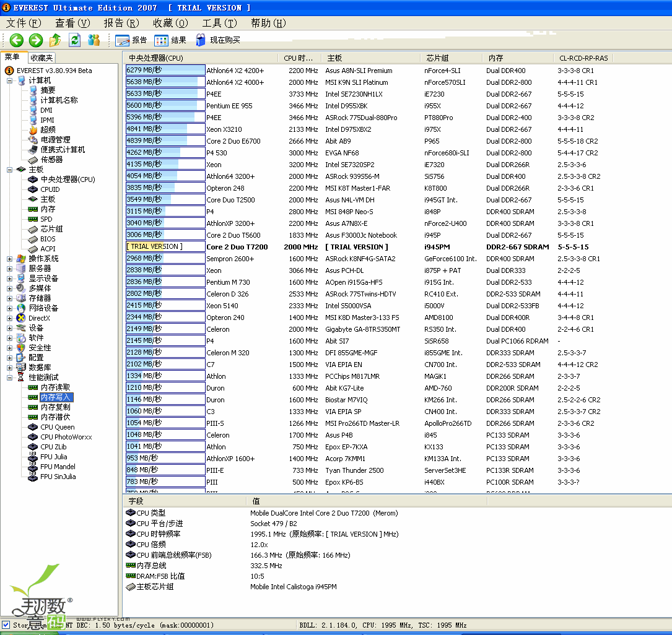Select the 计算机名称 tree item

(59, 100)
